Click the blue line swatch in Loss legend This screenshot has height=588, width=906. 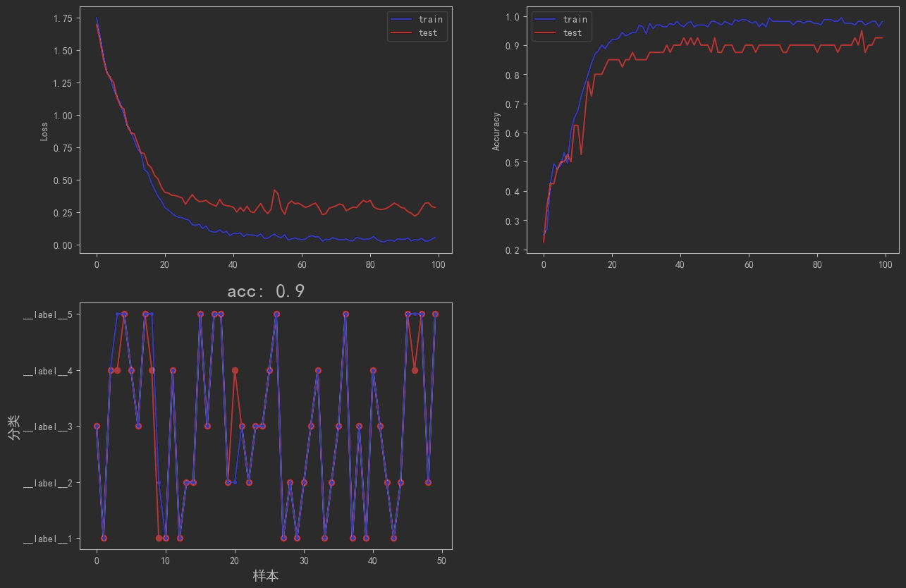401,20
